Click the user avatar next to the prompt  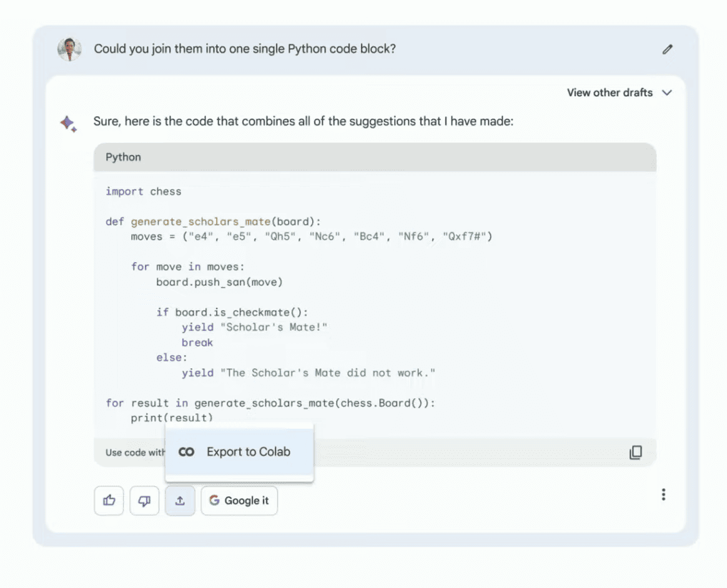click(70, 49)
